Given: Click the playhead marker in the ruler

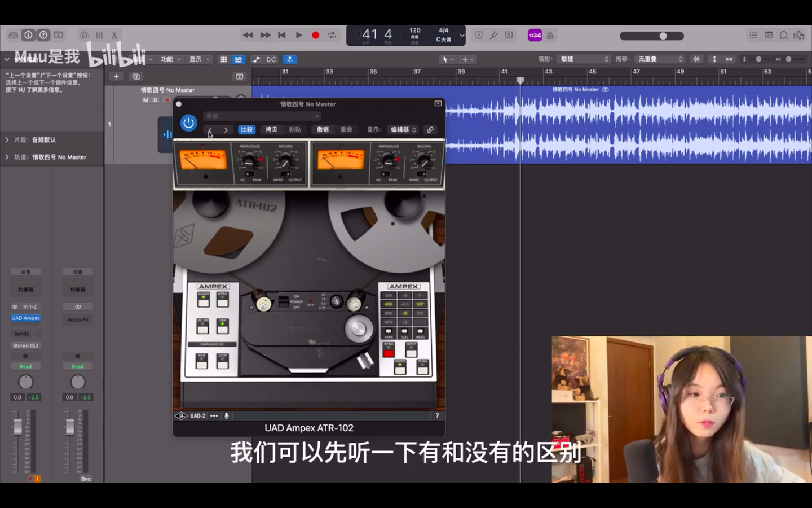Looking at the screenshot, I should [x=520, y=80].
